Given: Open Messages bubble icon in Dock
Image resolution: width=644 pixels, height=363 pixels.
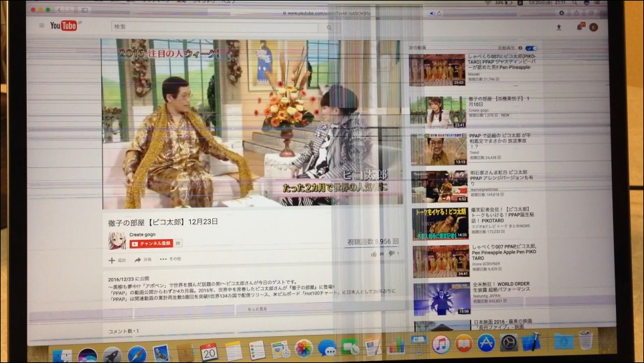Looking at the screenshot, I should pos(327,348).
